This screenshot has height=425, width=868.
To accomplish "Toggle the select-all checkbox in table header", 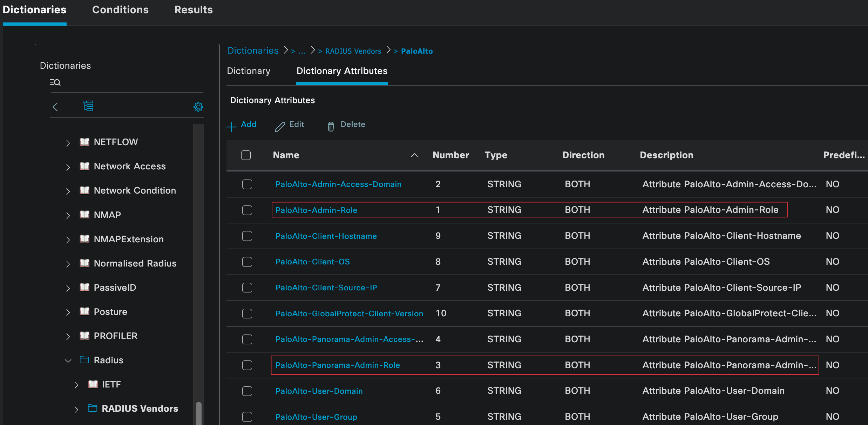I will [x=246, y=155].
